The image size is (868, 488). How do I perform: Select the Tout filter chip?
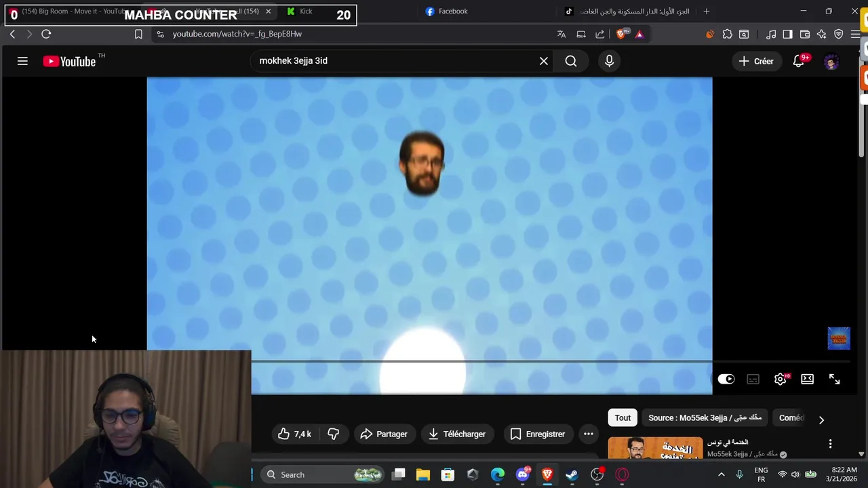pyautogui.click(x=623, y=418)
